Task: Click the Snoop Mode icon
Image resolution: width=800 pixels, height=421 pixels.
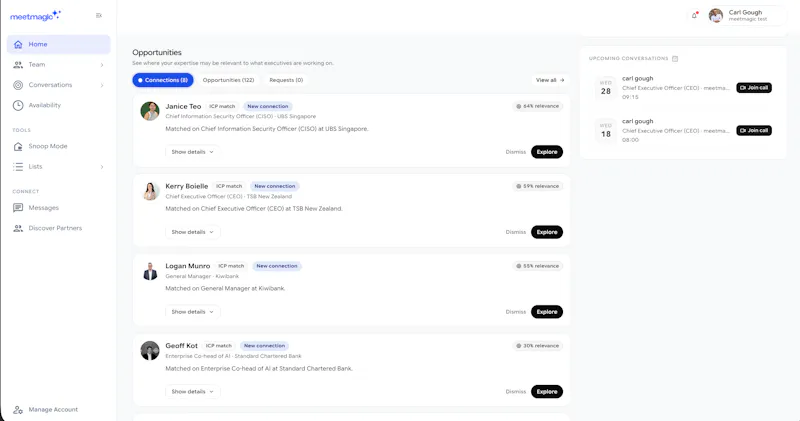Action: click(x=18, y=146)
